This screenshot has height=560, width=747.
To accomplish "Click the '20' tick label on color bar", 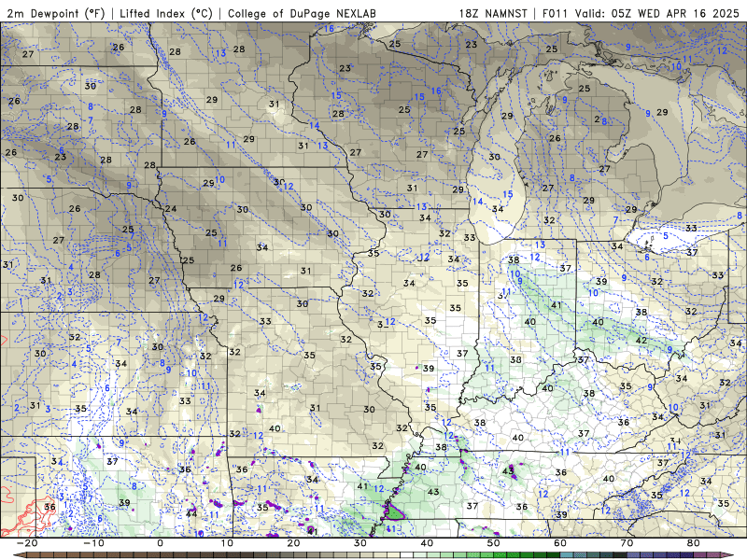I will (x=293, y=543).
